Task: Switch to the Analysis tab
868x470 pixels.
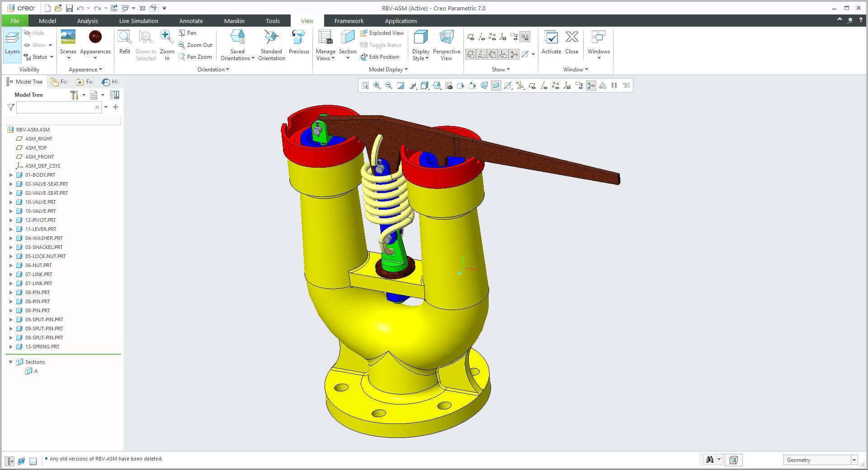Action: coord(87,21)
